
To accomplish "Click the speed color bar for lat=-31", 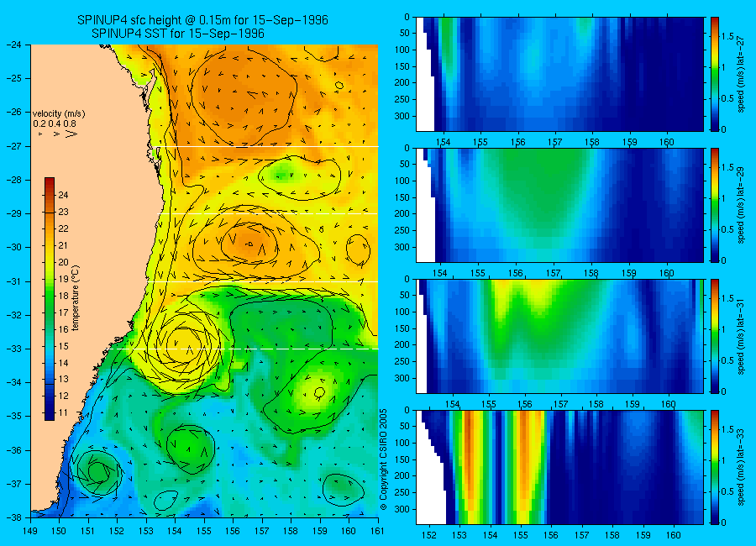I will [x=715, y=336].
